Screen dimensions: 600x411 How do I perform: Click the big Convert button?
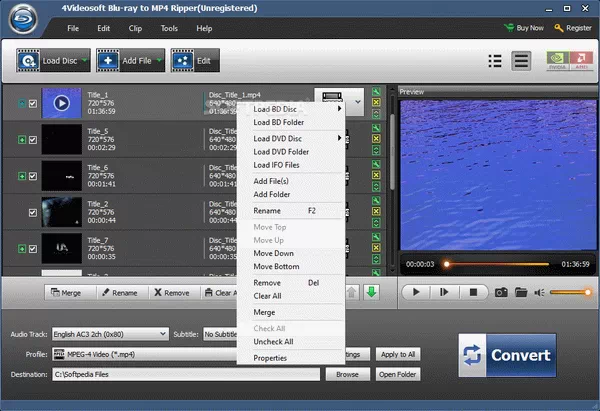507,356
